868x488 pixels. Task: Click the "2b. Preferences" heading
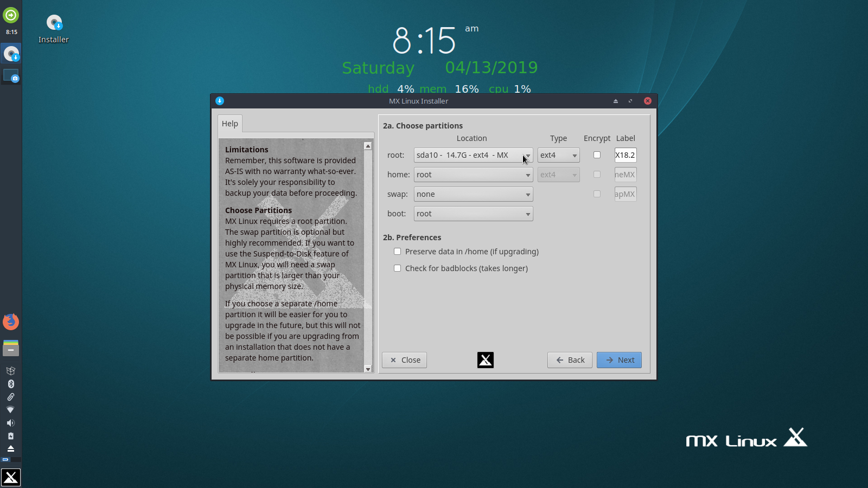412,237
